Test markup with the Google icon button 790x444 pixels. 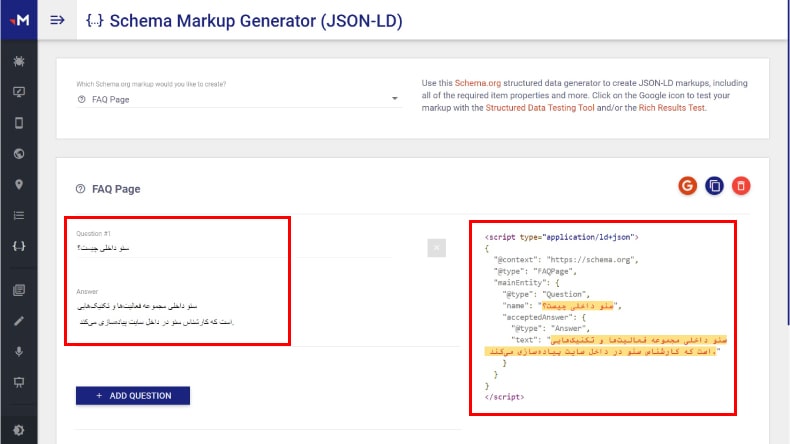[x=687, y=186]
